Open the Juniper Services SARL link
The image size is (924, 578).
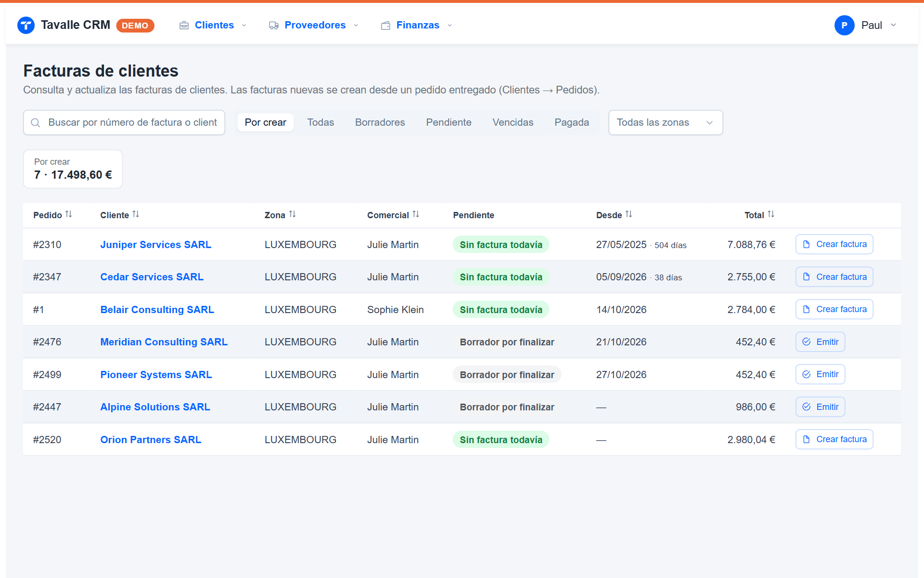click(155, 245)
